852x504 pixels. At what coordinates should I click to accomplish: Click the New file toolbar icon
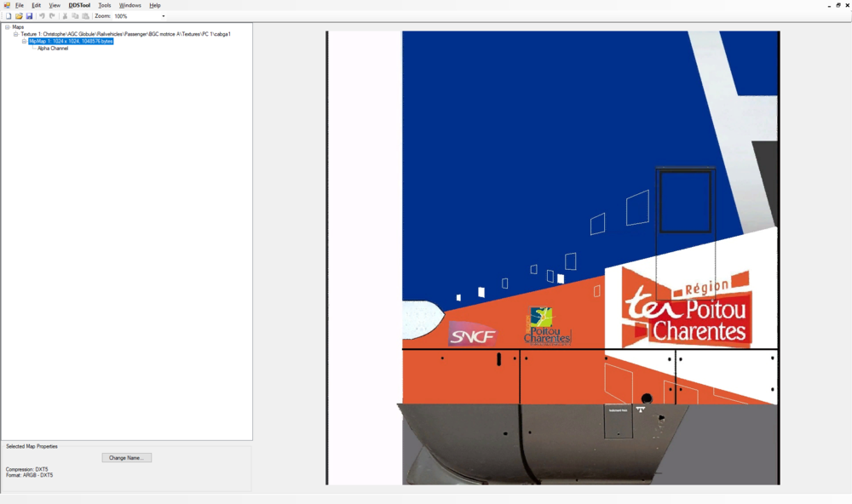tap(9, 16)
